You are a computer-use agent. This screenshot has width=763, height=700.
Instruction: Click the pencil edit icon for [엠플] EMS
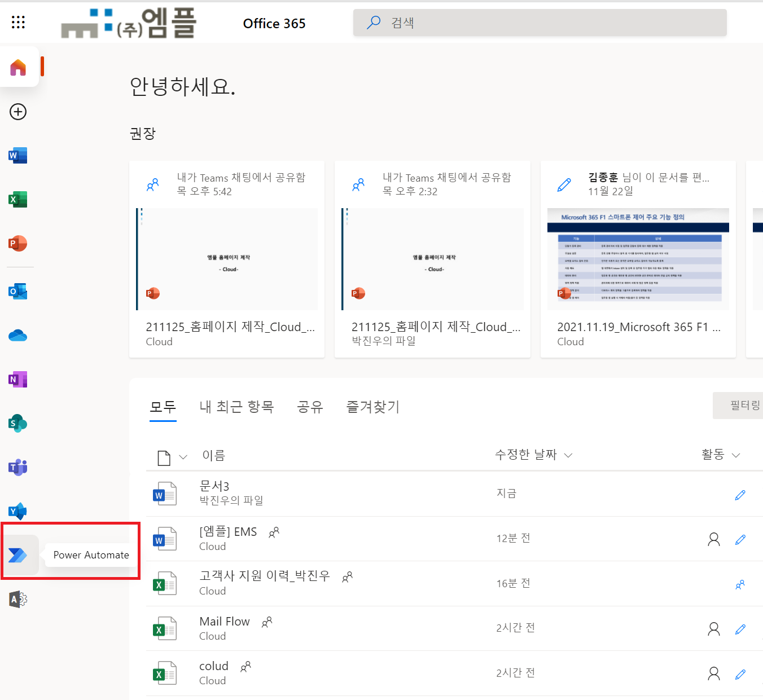740,539
